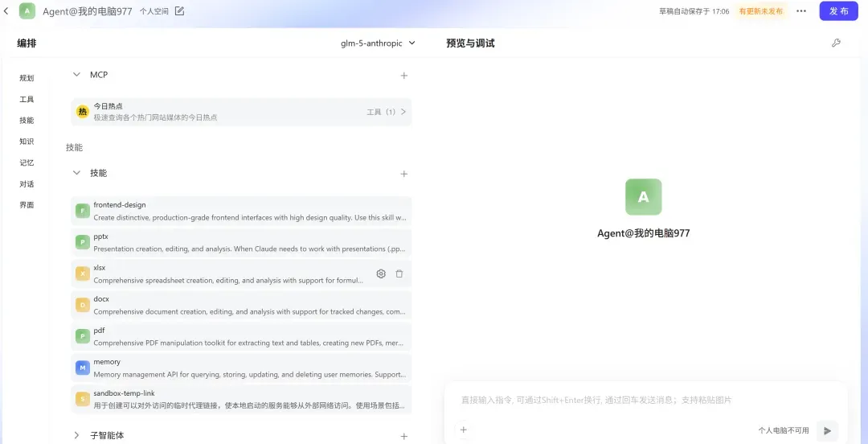
Task: Collapse the MCP section chevron
Action: pyautogui.click(x=77, y=75)
